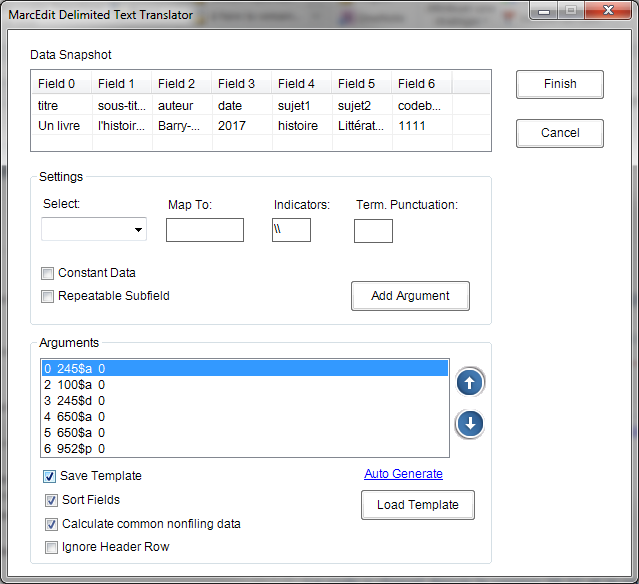Select the argument row 6 952$p 0
The height and width of the screenshot is (584, 639).
[x=245, y=448]
